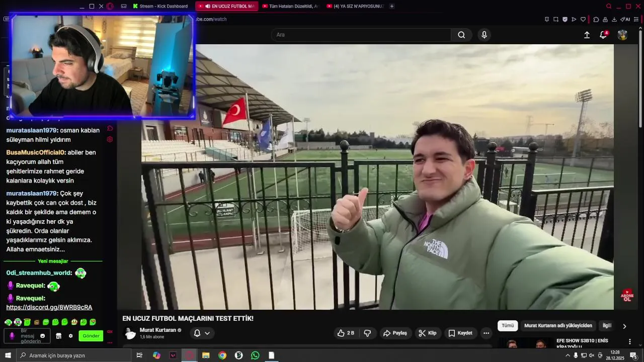Open the discord.gg/8WRB9cRA link in chat
This screenshot has height=362, width=644.
[x=49, y=307]
